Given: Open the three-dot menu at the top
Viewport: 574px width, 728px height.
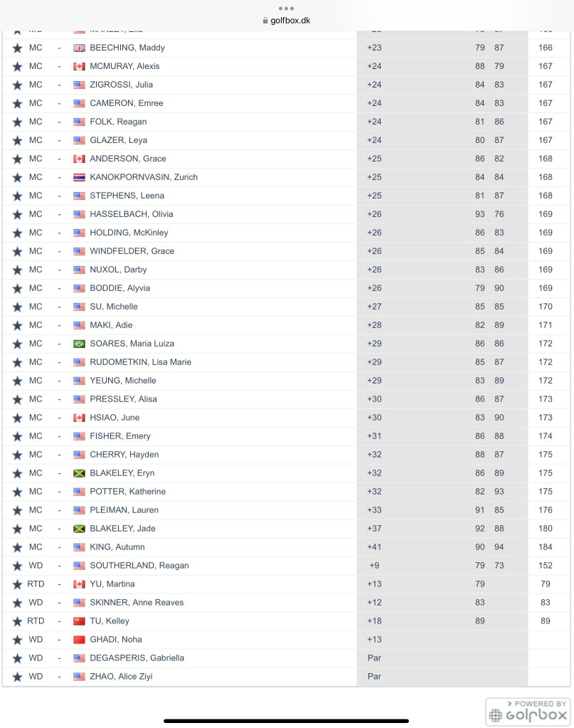Looking at the screenshot, I should pyautogui.click(x=287, y=8).
